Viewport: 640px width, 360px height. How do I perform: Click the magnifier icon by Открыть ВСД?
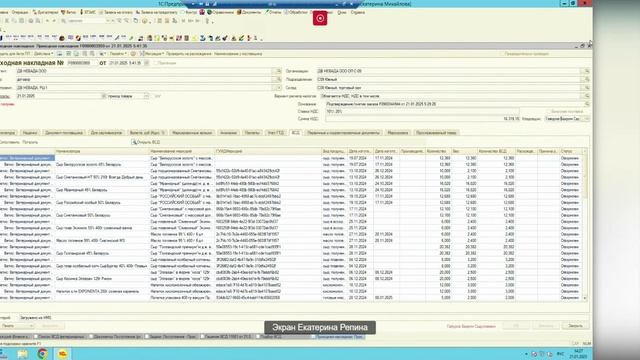[134, 142]
